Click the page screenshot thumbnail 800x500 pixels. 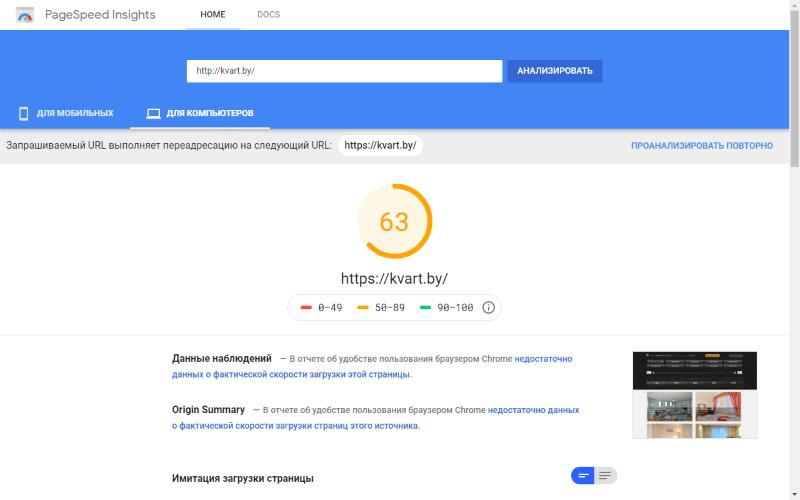695,395
